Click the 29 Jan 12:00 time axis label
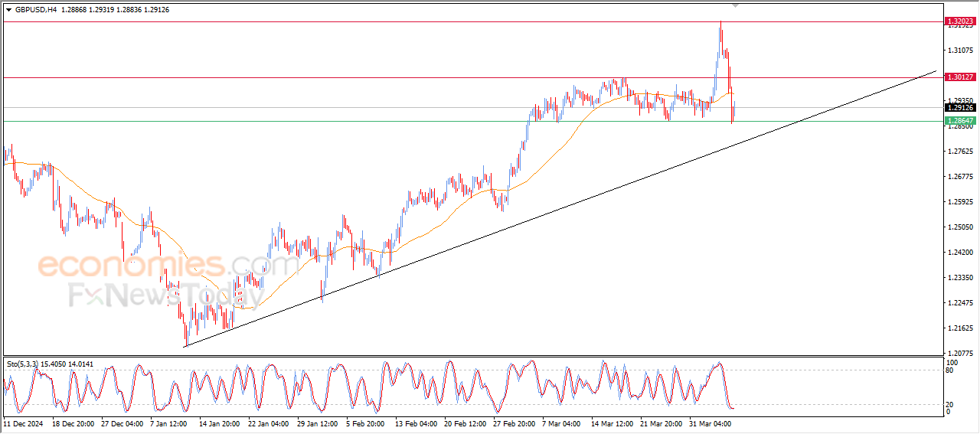Screen dimensions: 980x434 (x=317, y=423)
